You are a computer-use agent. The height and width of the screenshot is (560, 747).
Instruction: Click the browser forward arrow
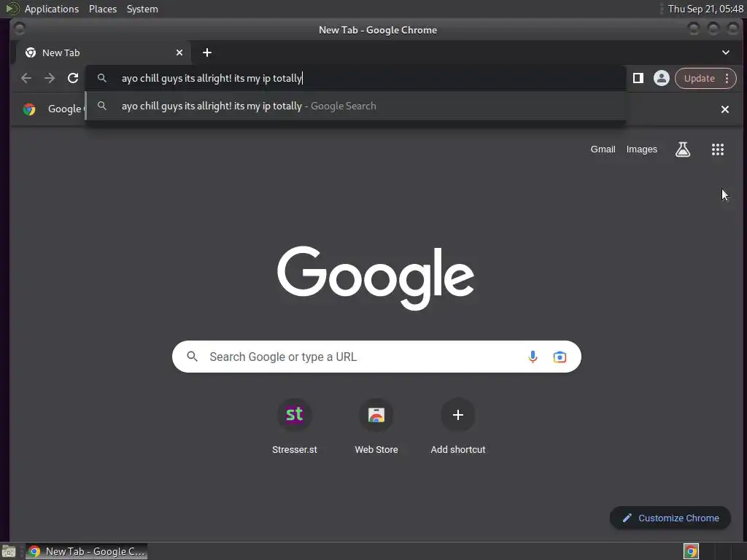pyautogui.click(x=50, y=78)
